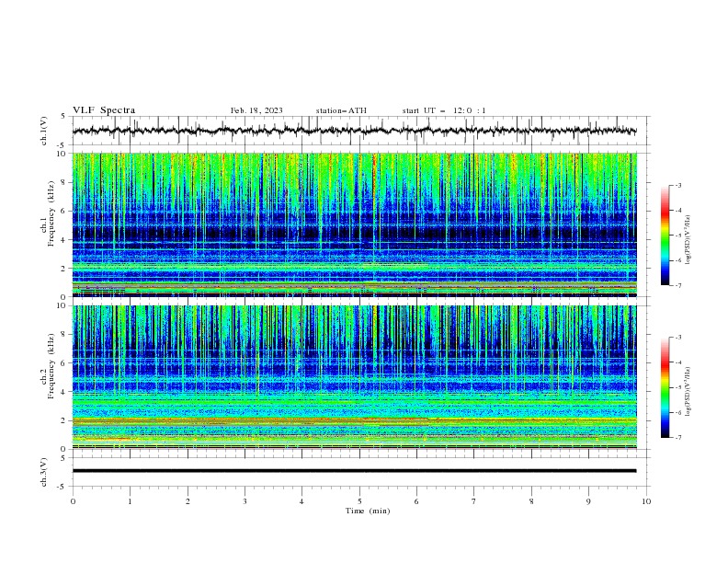Screen dimensions: 728x563
Task: Click inside the ch.2 spectrogram panel
Action: tap(354, 377)
